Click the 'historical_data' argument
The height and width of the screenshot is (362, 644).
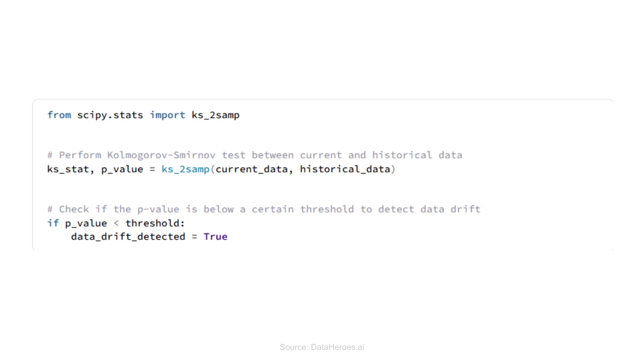click(345, 169)
